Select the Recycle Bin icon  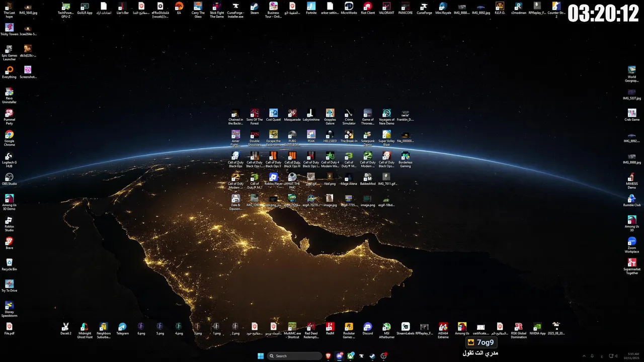tap(9, 264)
